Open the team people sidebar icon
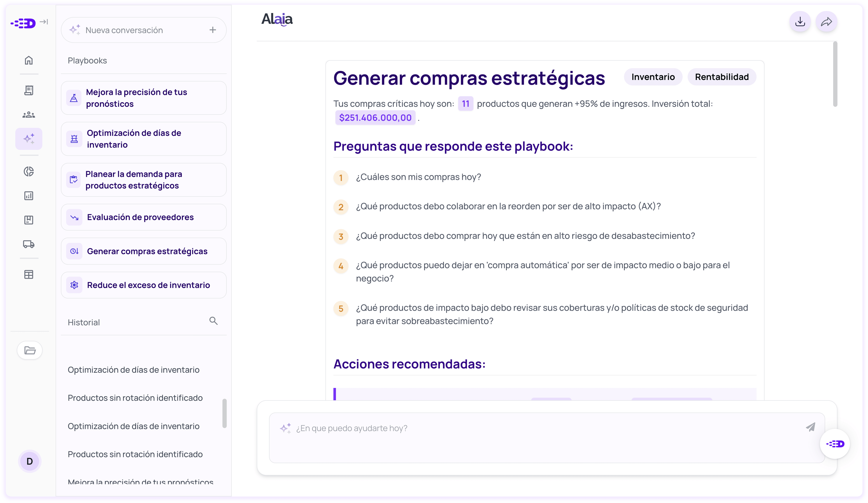This screenshot has width=868, height=503. 29,115
